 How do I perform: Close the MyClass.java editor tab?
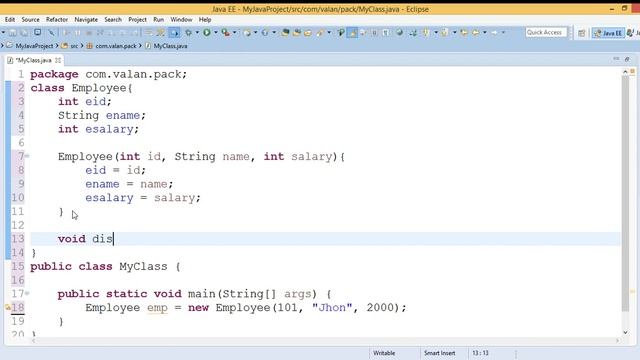coord(58,60)
